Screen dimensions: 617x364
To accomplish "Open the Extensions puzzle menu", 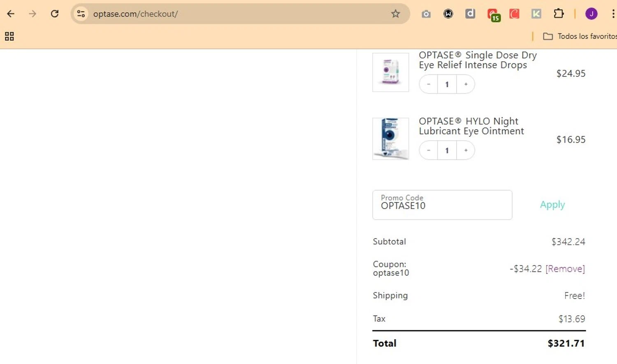I will (558, 14).
